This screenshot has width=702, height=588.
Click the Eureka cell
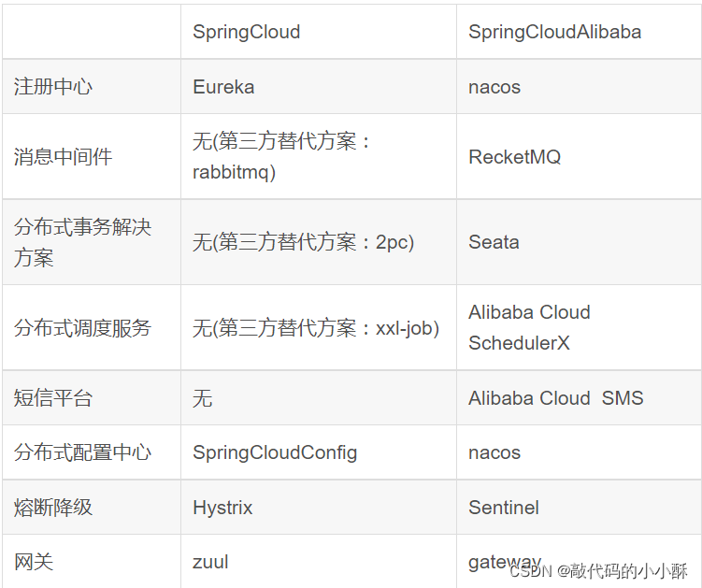[x=223, y=87]
